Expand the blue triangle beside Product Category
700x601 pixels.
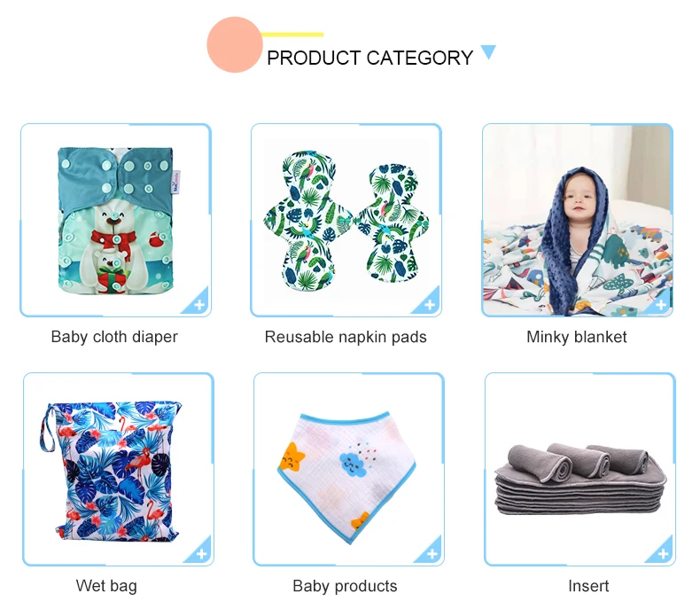pos(488,51)
